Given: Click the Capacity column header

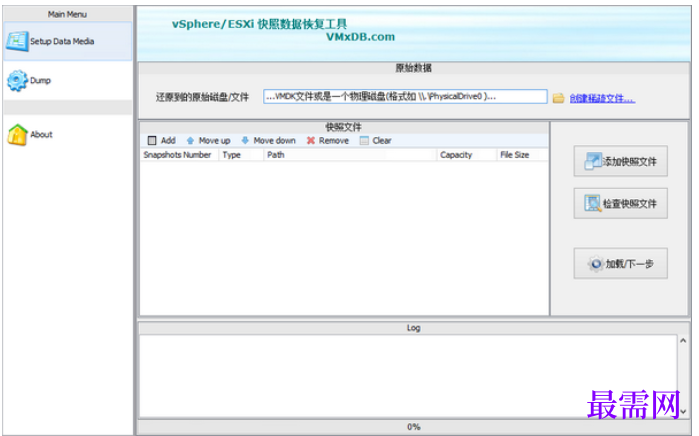Looking at the screenshot, I should [466, 155].
